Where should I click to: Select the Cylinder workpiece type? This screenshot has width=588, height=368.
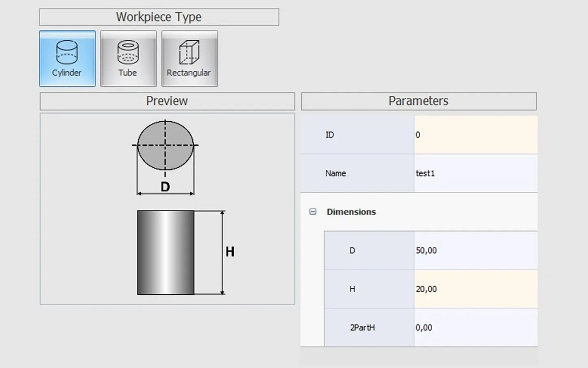coord(67,59)
